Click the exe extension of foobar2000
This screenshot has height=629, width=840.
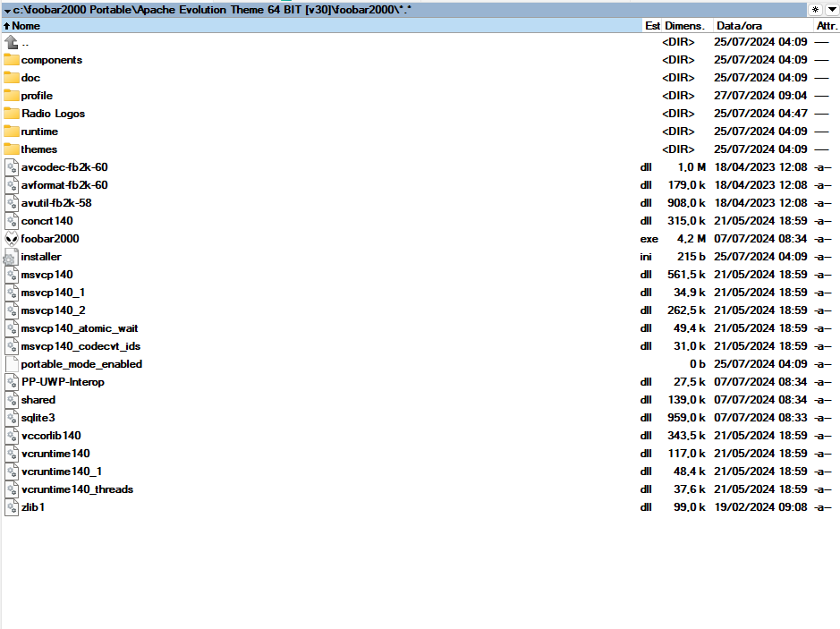pos(649,239)
